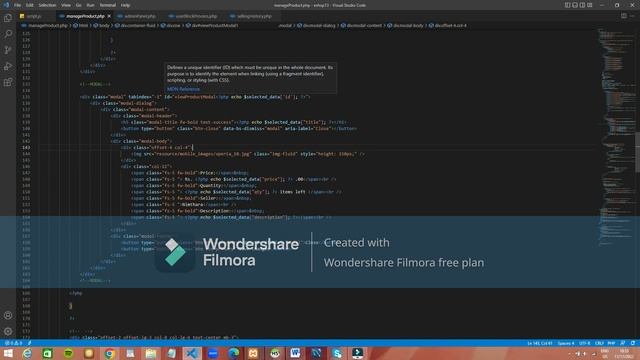640x360 pixels.
Task: Toggle Primary Side Bar layout icon
Action: (567, 5)
